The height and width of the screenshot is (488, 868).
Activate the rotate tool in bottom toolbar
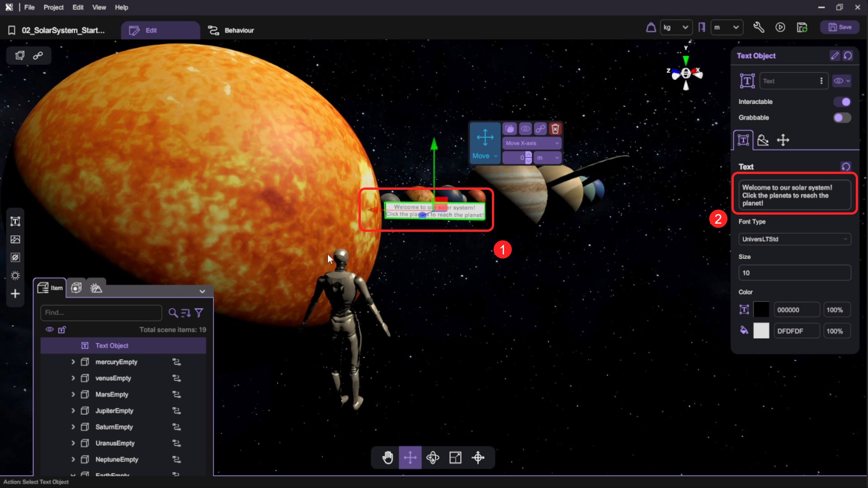(433, 458)
